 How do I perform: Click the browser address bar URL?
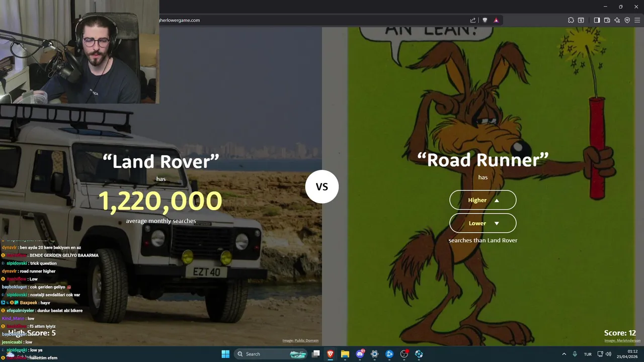coord(180,20)
